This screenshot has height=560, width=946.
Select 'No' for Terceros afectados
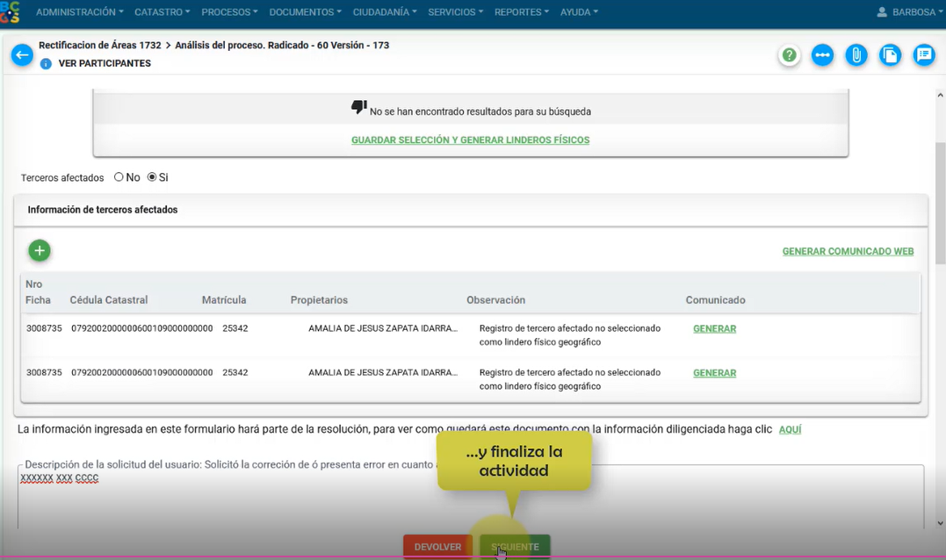click(119, 177)
